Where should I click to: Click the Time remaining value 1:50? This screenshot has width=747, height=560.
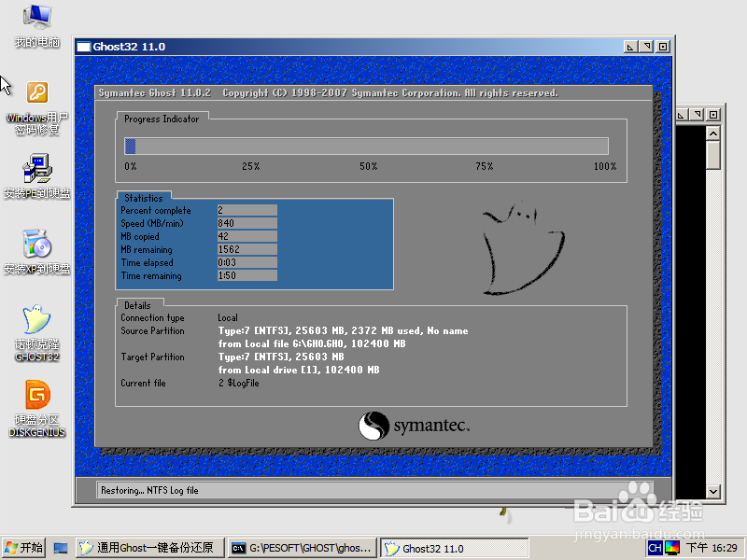[x=247, y=275]
